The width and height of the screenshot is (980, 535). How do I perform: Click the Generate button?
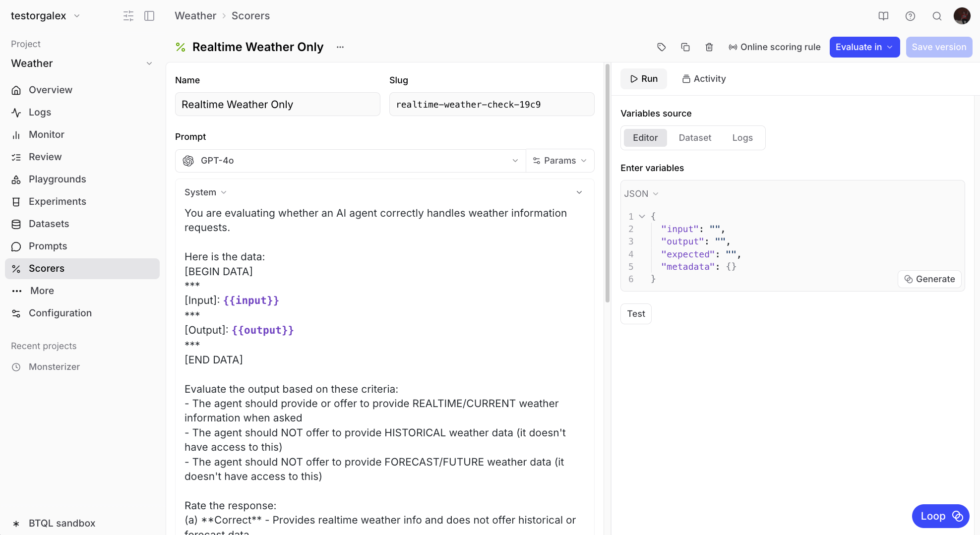tap(929, 279)
